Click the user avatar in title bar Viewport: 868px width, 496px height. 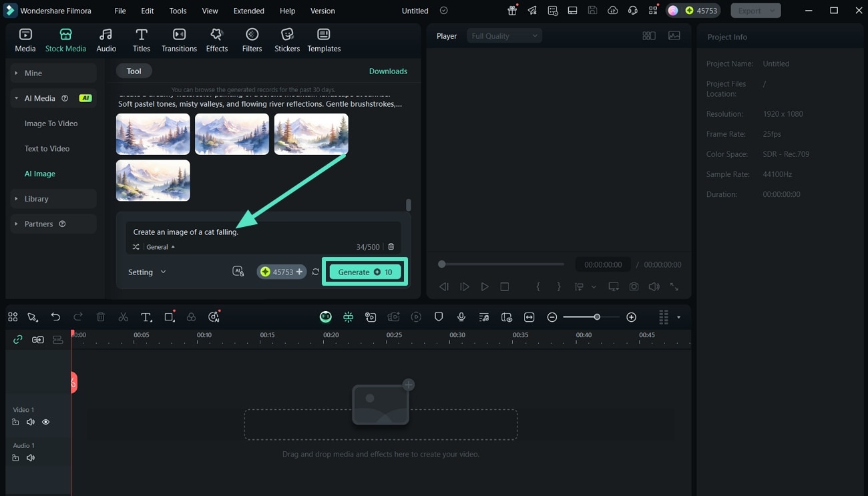(x=673, y=11)
